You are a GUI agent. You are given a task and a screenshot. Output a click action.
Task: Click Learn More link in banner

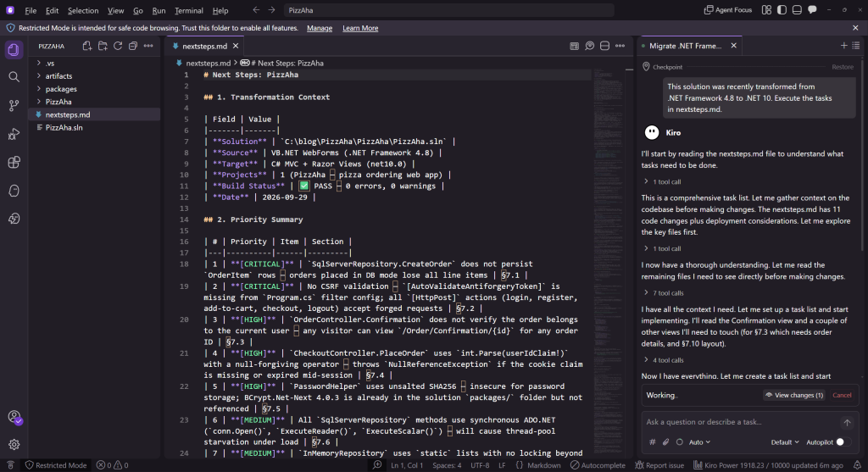[x=360, y=28]
